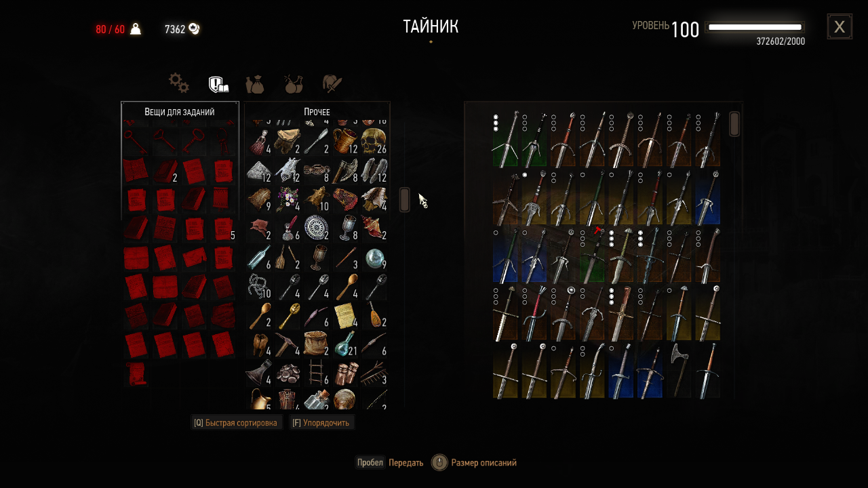Select the seashell item
Viewport: 868px width, 488px height.
pyautogui.click(x=374, y=228)
